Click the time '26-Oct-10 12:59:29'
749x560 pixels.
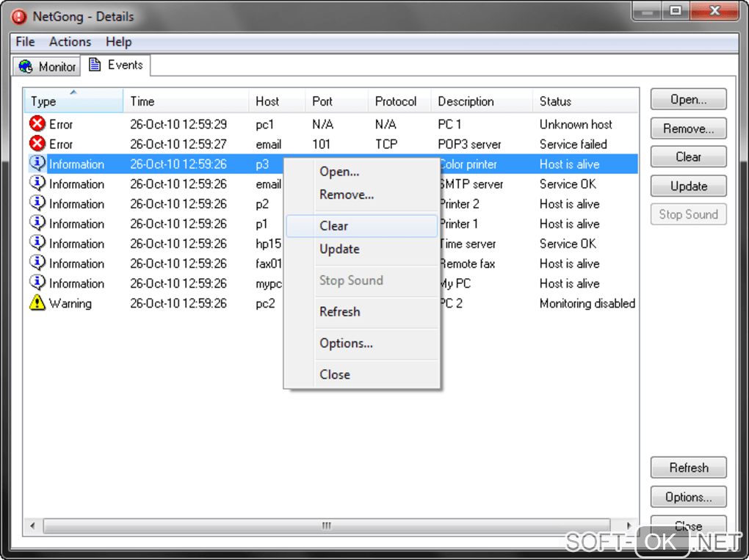[x=178, y=125]
